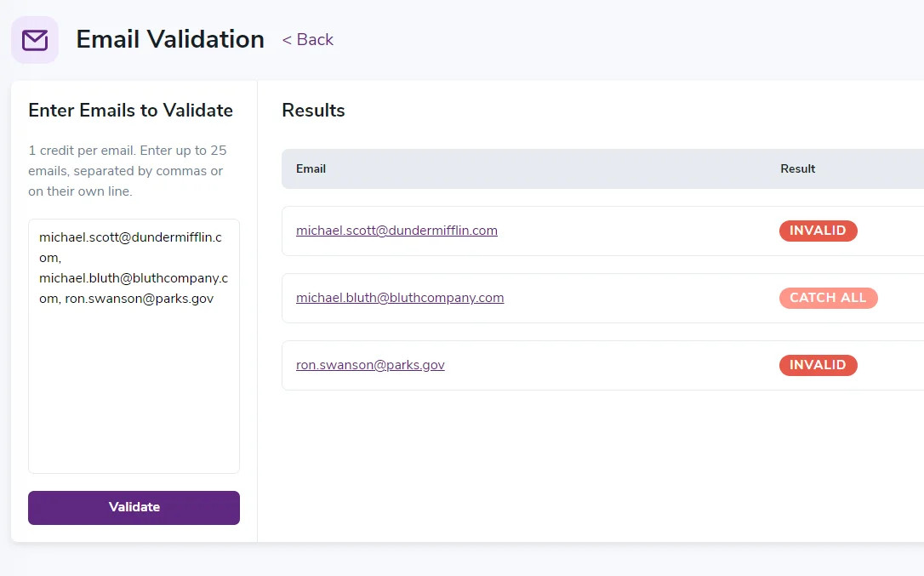
Task: Select the result badge for bluthcompany email
Action: [x=828, y=298]
